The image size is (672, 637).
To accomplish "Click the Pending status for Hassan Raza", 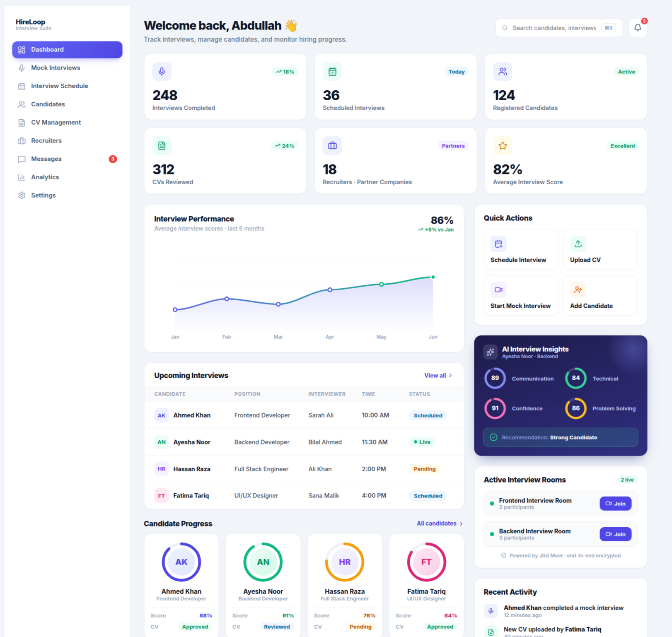I will (x=425, y=469).
